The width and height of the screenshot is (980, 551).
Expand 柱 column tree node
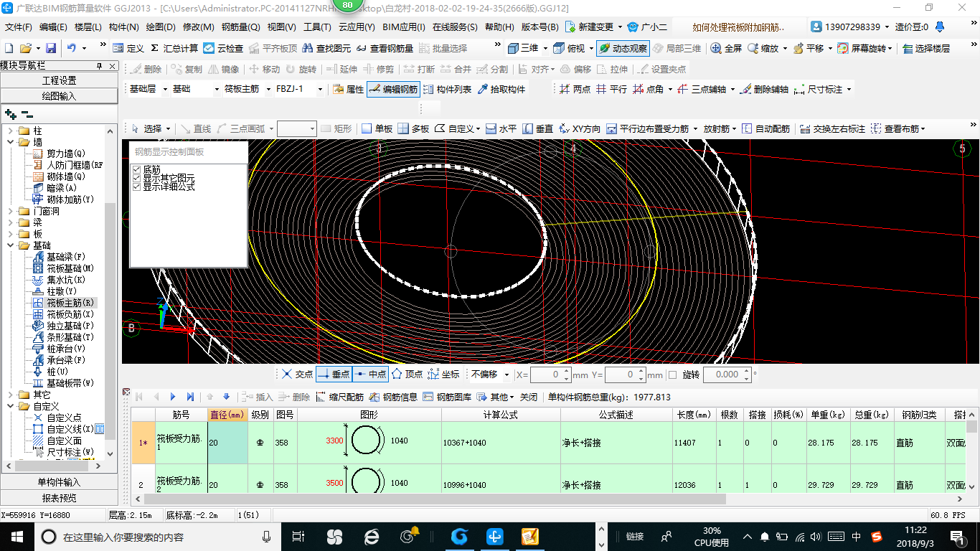pyautogui.click(x=11, y=131)
